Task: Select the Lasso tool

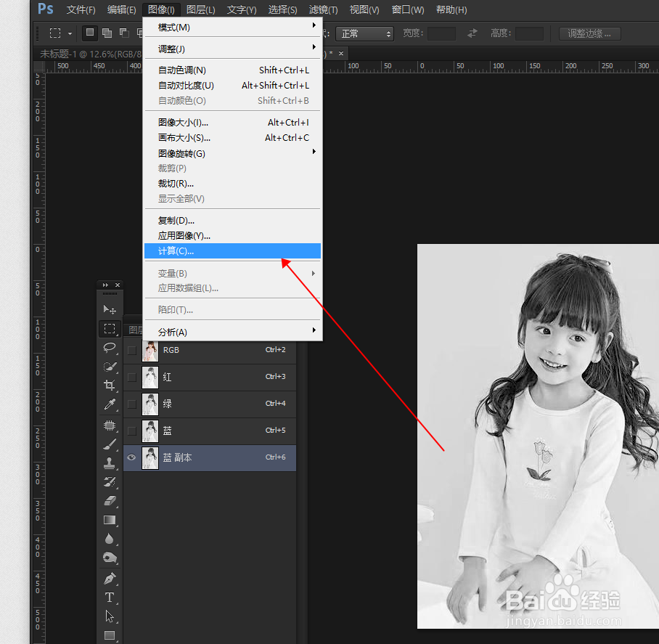Action: [x=110, y=347]
